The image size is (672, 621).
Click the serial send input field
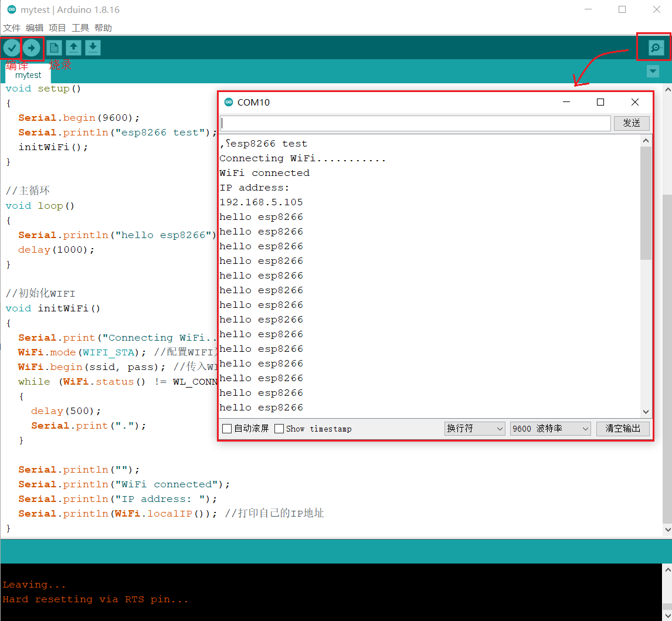point(415,123)
